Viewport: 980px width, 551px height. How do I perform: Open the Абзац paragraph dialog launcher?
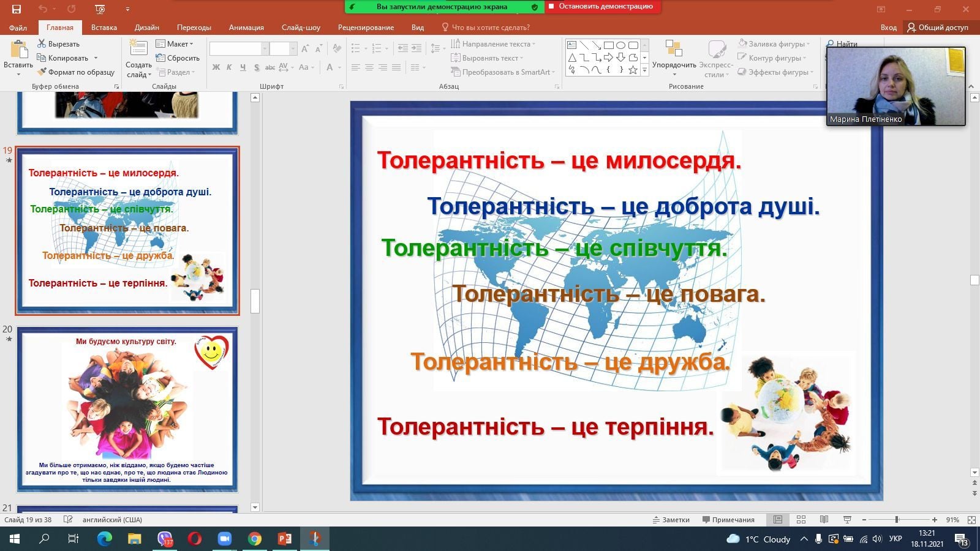coord(557,87)
